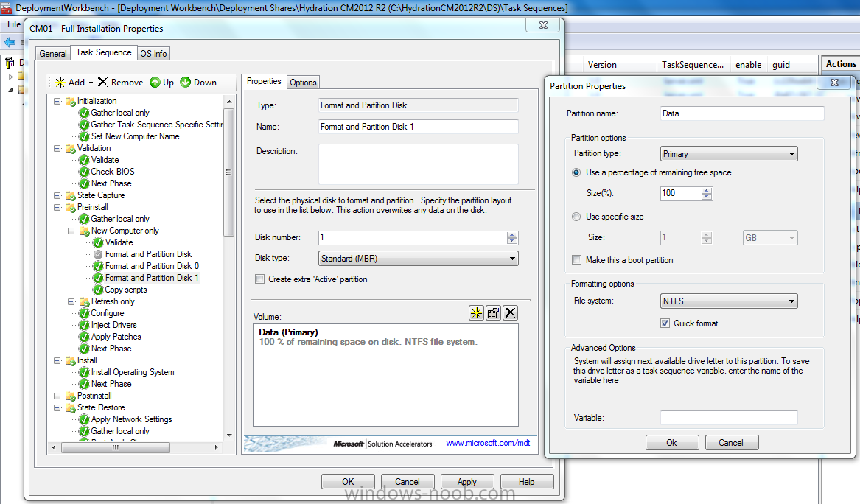Click the Postinstall folder icon
The image size is (860, 504).
70,396
